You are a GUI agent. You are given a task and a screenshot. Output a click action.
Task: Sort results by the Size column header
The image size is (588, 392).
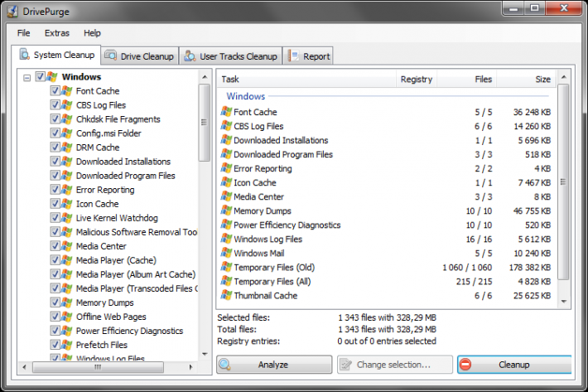point(525,80)
